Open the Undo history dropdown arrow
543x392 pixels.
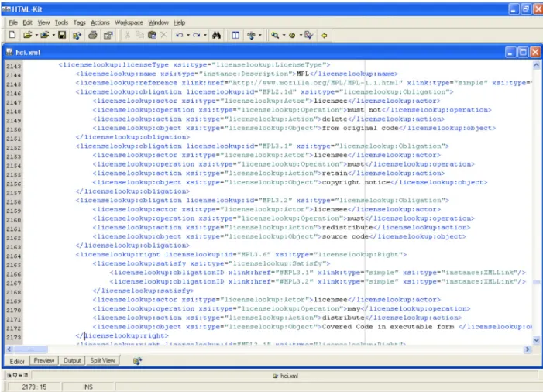(x=188, y=36)
